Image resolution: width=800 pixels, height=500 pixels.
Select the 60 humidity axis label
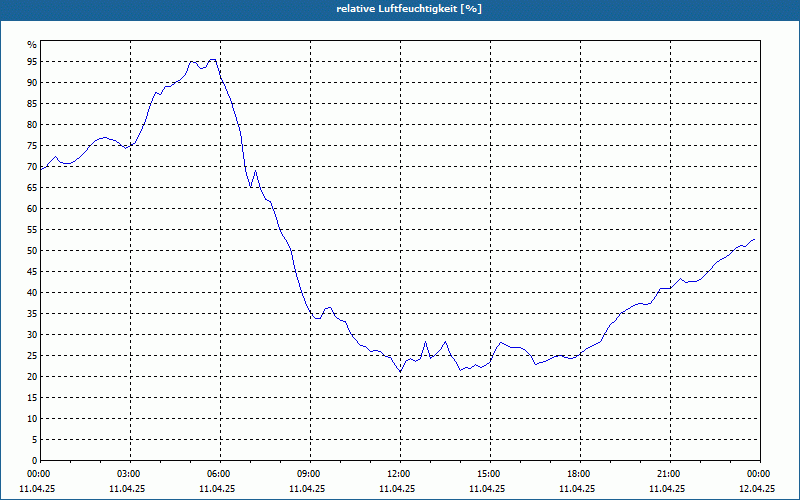[32, 209]
